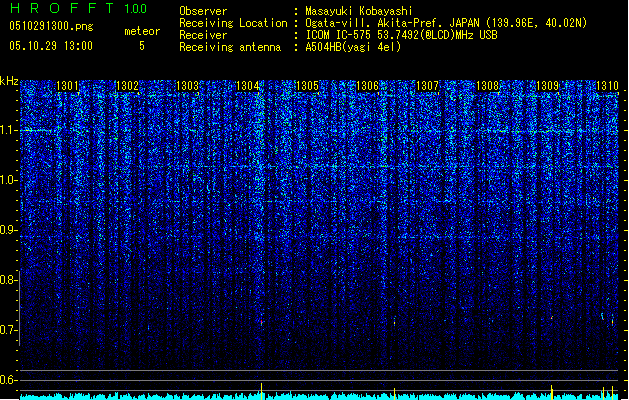Click the 1301 time marker

click(67, 86)
